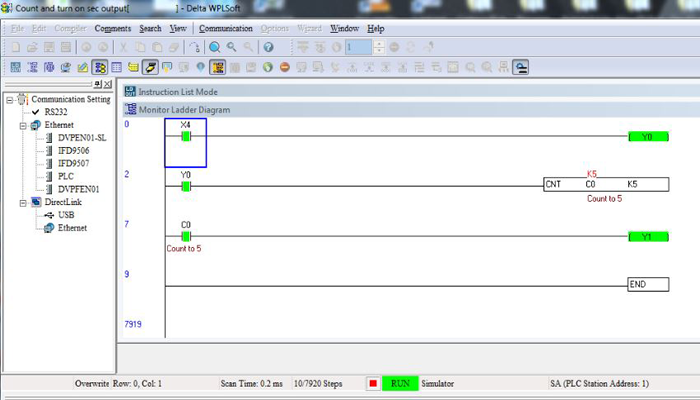Image resolution: width=700 pixels, height=400 pixels.
Task: Open the Search menu
Action: 150,29
